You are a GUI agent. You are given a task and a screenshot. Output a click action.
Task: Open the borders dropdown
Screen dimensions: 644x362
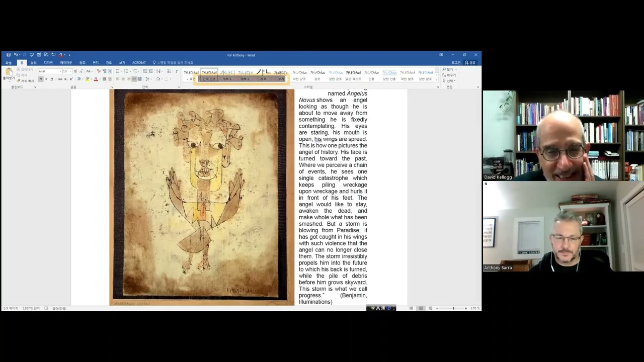click(x=171, y=79)
